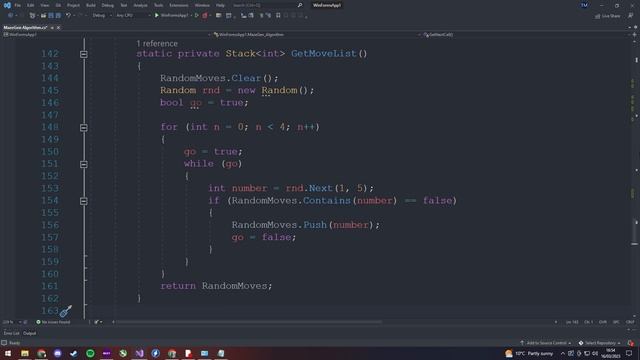640x360 pixels.
Task: Open the View menu
Action: (x=44, y=5)
